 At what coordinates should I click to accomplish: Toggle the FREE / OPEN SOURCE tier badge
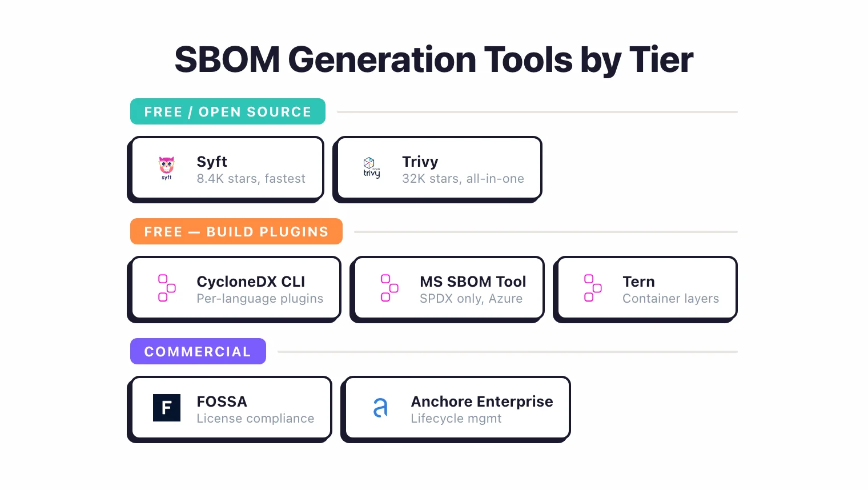click(227, 111)
